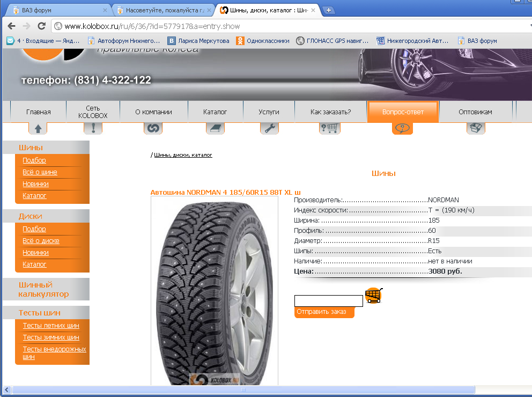Open the Всё о диске link
This screenshot has width=532, height=397.
point(41,241)
